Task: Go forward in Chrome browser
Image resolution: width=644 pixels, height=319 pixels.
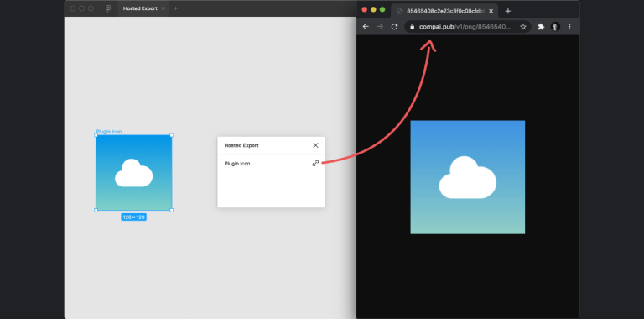Action: click(380, 27)
